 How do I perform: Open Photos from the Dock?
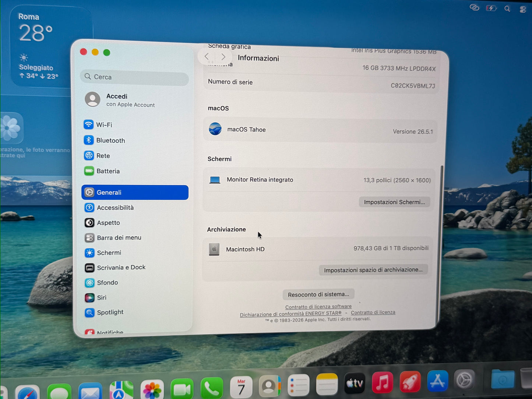(x=152, y=390)
